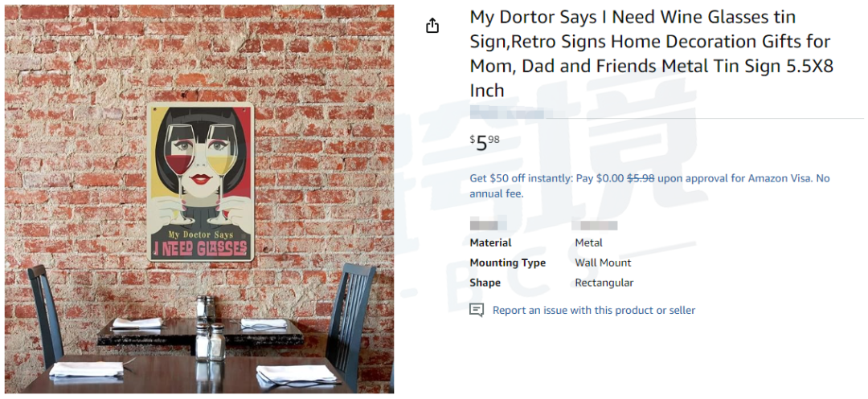The width and height of the screenshot is (868, 399).
Task: Click the "No annual fee." text
Action: pos(496,193)
